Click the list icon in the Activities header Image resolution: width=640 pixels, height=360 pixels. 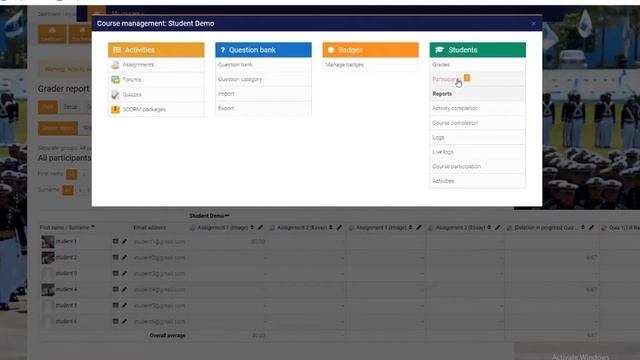[117, 50]
